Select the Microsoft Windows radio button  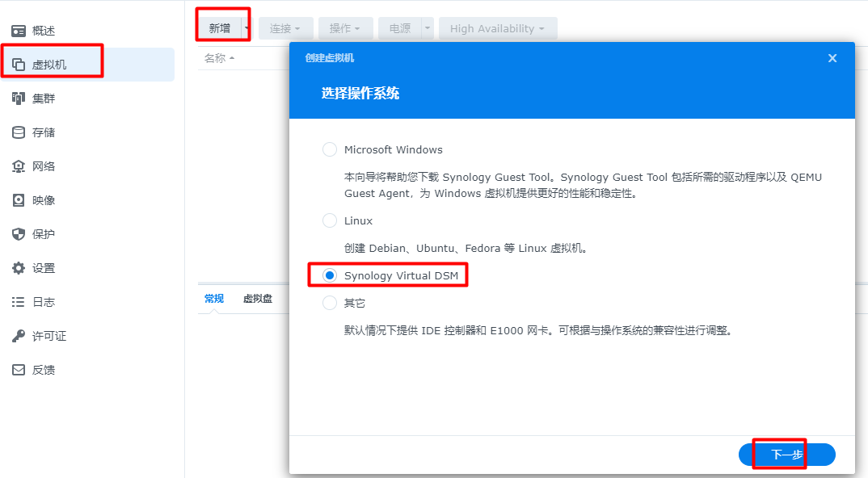coord(330,149)
